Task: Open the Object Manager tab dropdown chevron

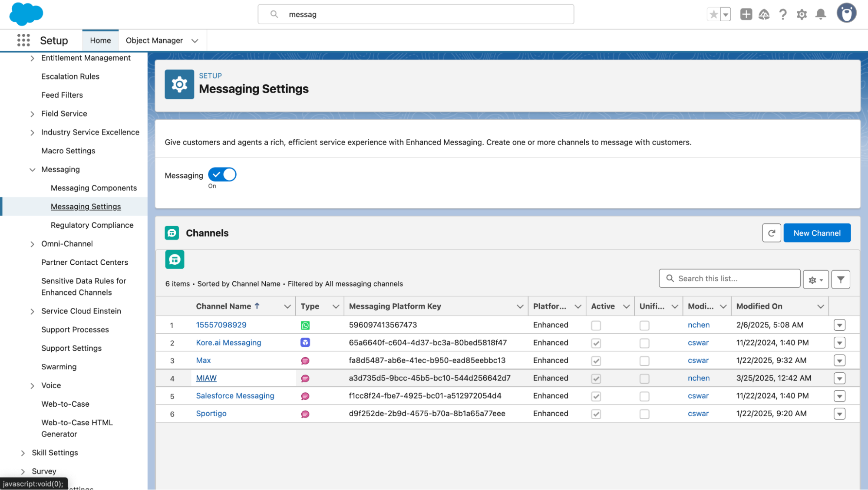Action: (195, 41)
